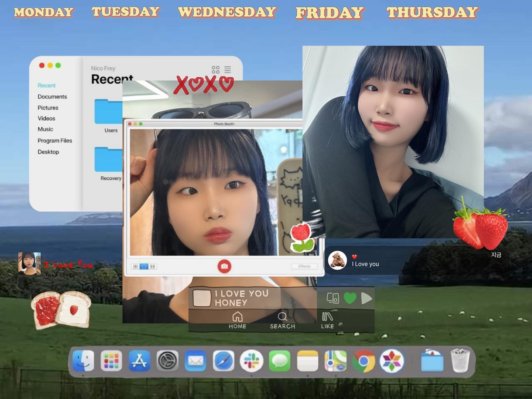Open the devices icon in music widget

coord(333,298)
